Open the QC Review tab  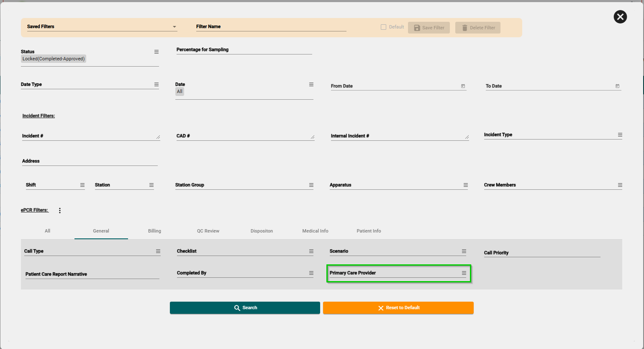click(x=208, y=231)
